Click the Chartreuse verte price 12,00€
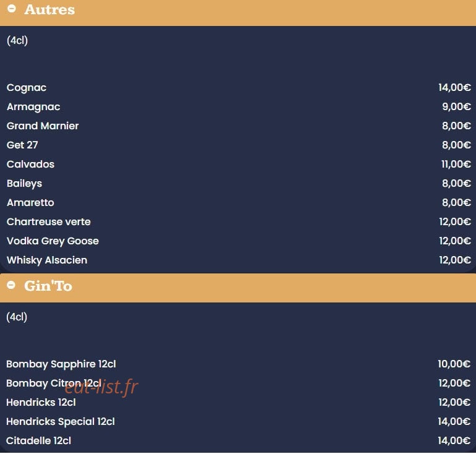 455,221
